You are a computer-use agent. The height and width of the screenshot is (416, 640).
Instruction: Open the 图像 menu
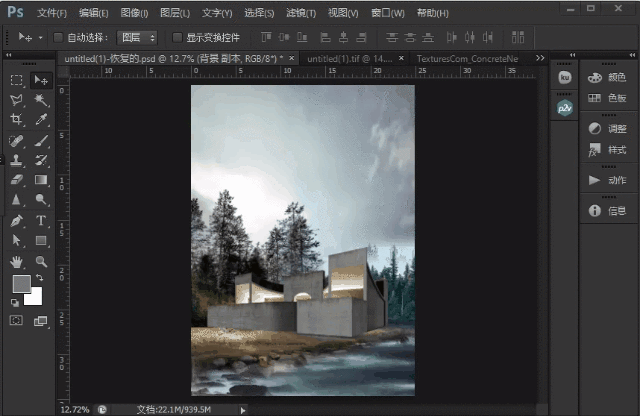click(134, 13)
